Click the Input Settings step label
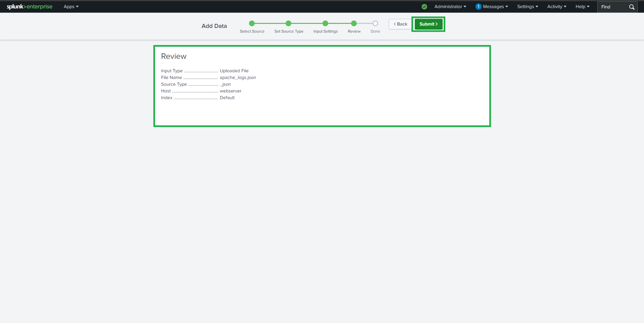 (326, 31)
